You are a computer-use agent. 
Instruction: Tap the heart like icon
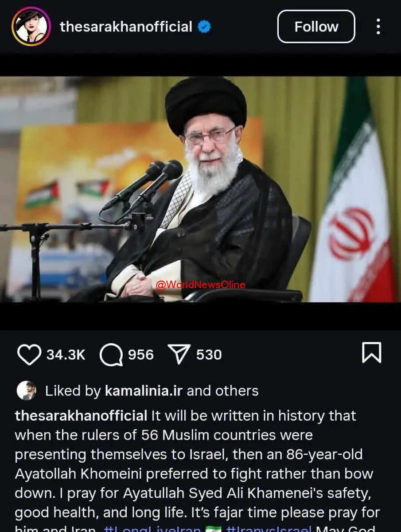point(29,355)
